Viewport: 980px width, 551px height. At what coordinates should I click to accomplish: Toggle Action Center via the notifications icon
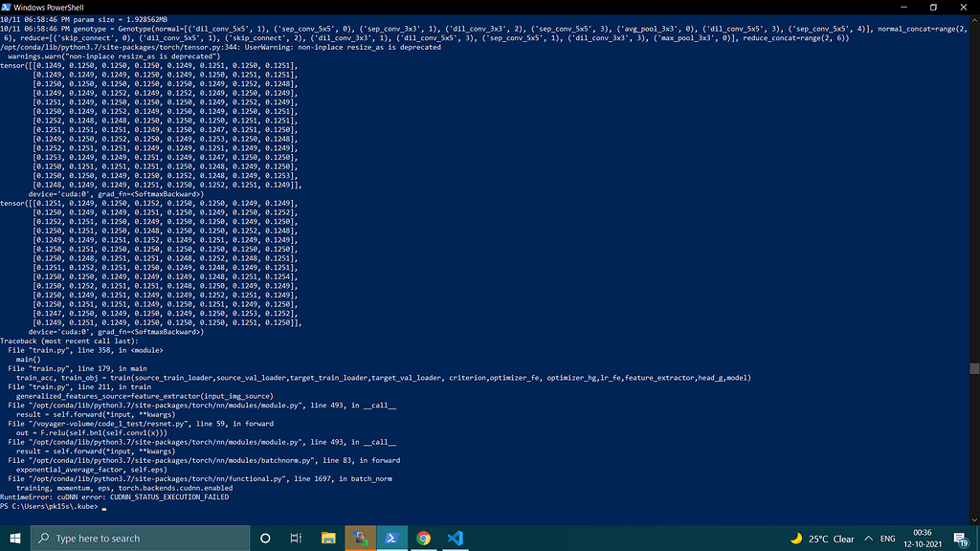[959, 538]
